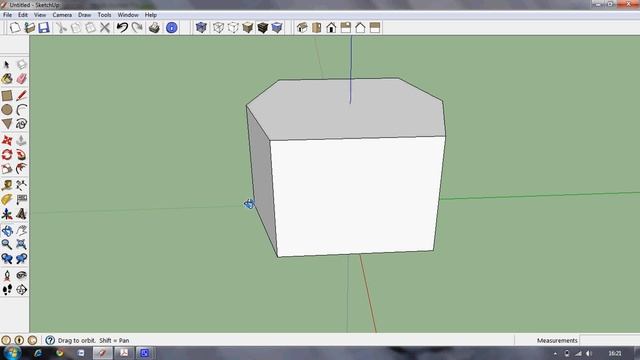Click the Make Component tool
640x360 pixels.
tap(21, 64)
